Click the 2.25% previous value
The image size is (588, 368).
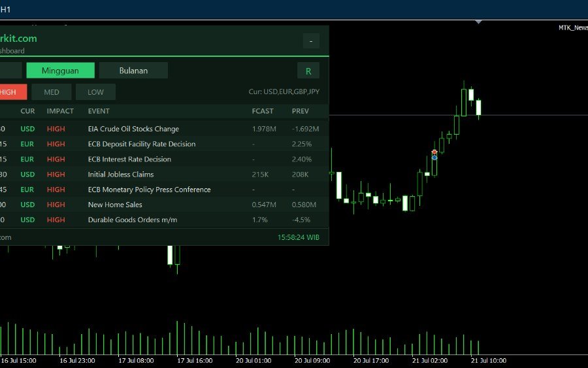(x=301, y=144)
